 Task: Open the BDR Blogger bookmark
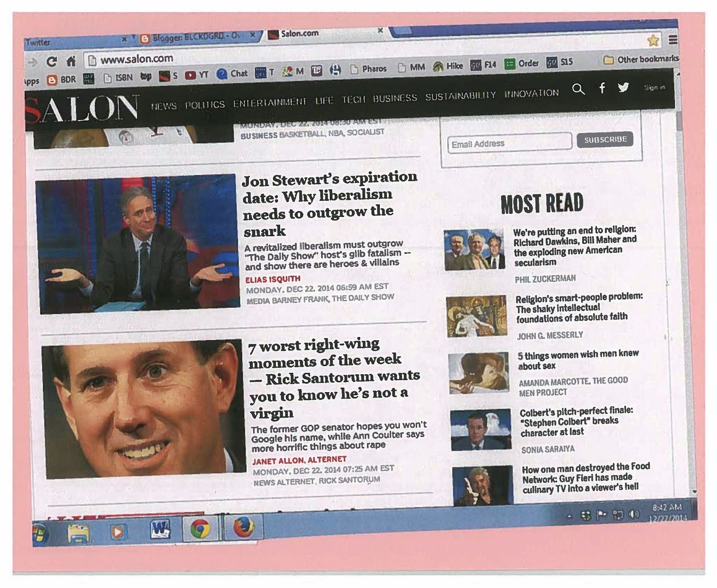pyautogui.click(x=62, y=80)
